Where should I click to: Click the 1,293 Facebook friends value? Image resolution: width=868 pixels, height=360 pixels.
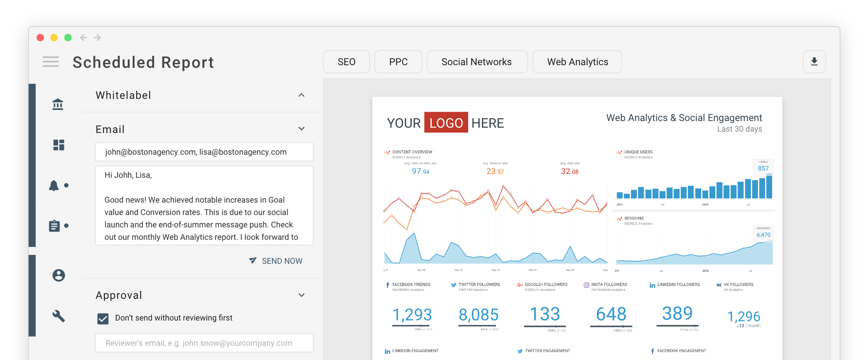point(412,314)
